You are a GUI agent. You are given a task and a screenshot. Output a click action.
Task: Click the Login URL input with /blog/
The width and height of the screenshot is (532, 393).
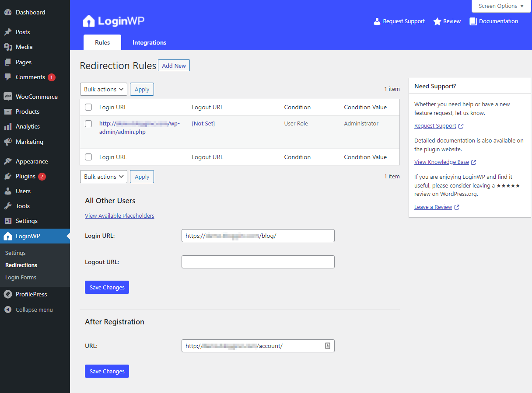click(258, 236)
